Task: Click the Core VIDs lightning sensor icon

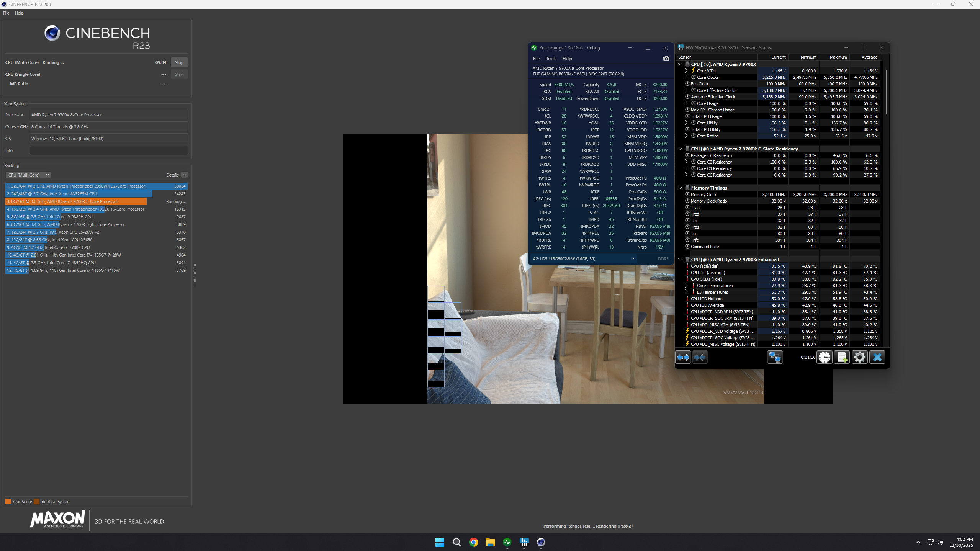Action: 693,71
